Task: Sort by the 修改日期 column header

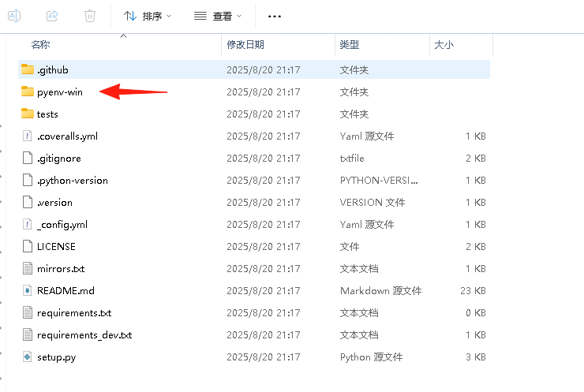Action: point(245,45)
